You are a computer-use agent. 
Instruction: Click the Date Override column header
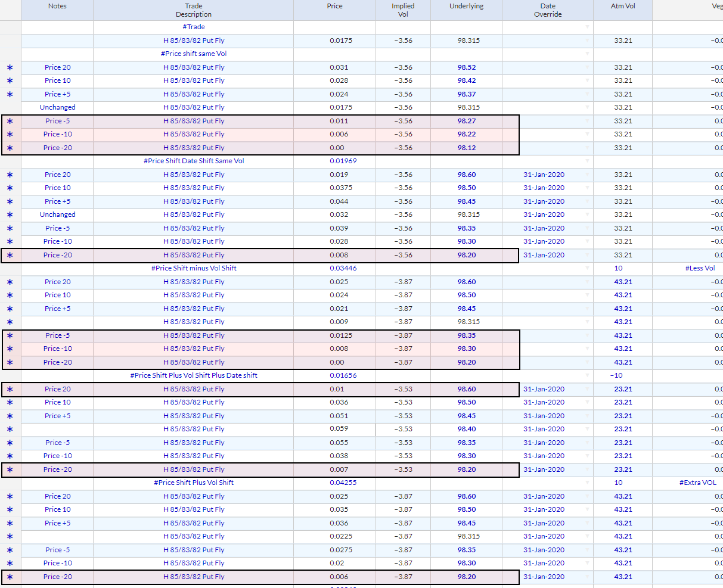(548, 10)
